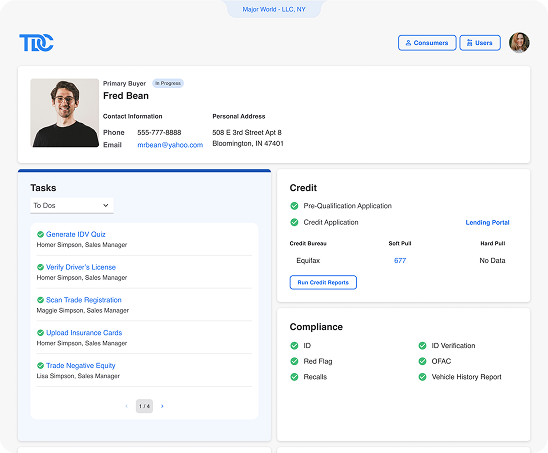Open the Lending Portal link
The image size is (548, 453).
click(x=487, y=222)
